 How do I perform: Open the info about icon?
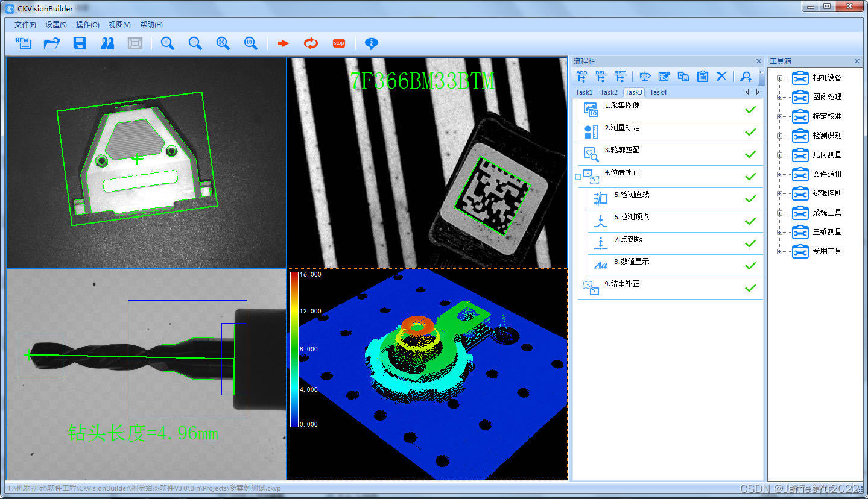coord(372,43)
